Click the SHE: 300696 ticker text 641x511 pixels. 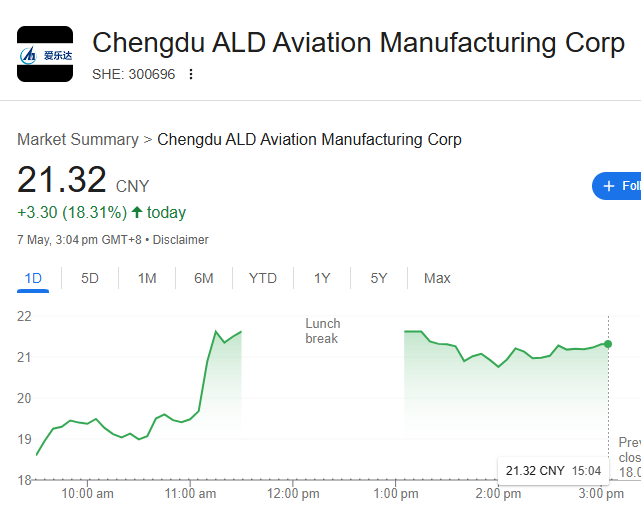(x=133, y=74)
